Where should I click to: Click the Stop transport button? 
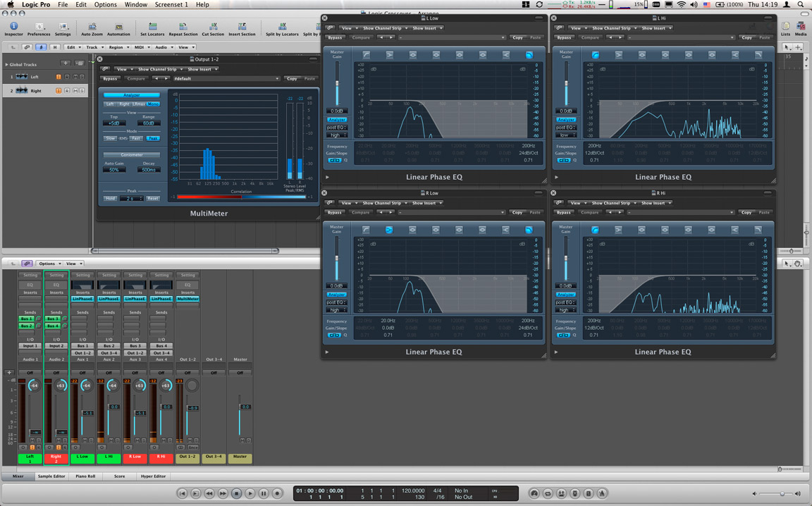click(x=236, y=493)
